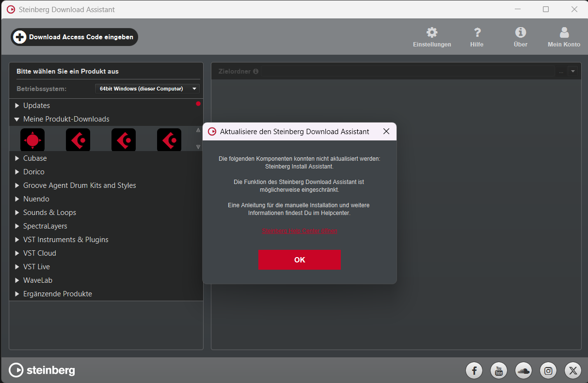Expand the Updates tree section
Screen dimensions: 588x383
click(x=17, y=106)
